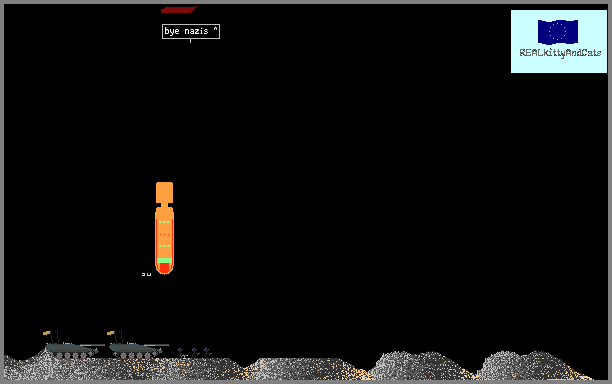
Task: Click the middle stick figure soldier
Action: (194, 353)
